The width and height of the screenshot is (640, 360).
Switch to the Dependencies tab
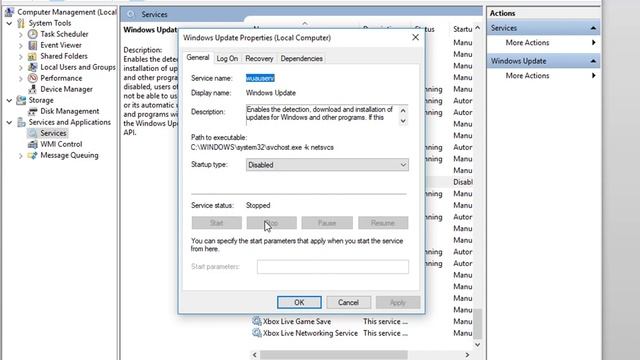pyautogui.click(x=302, y=59)
